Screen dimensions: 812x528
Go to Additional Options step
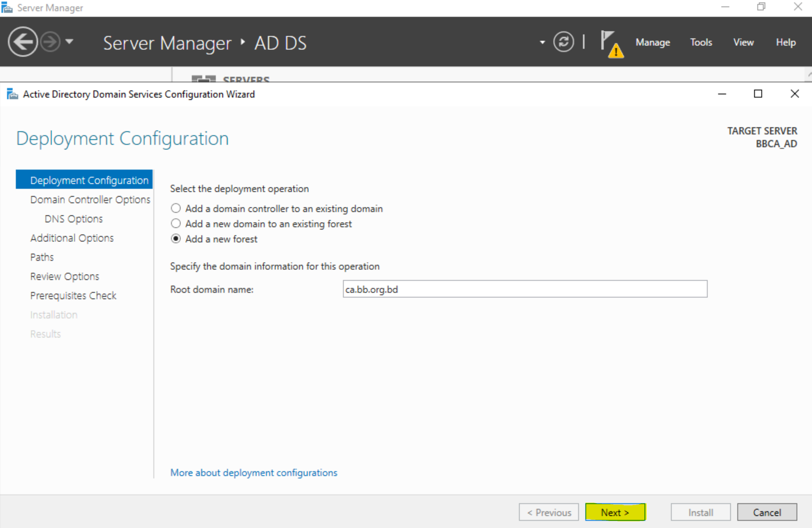click(x=72, y=238)
